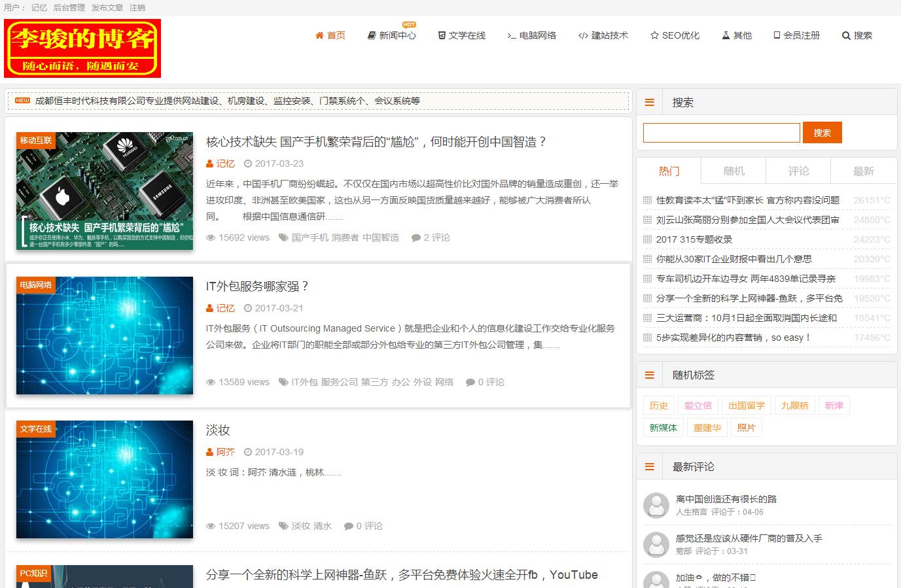Open comment 离中国创造还有很长的路

(726, 499)
